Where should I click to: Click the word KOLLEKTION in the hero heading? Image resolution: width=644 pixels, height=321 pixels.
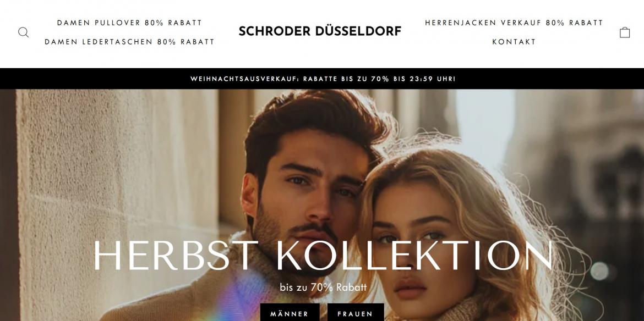(415, 256)
